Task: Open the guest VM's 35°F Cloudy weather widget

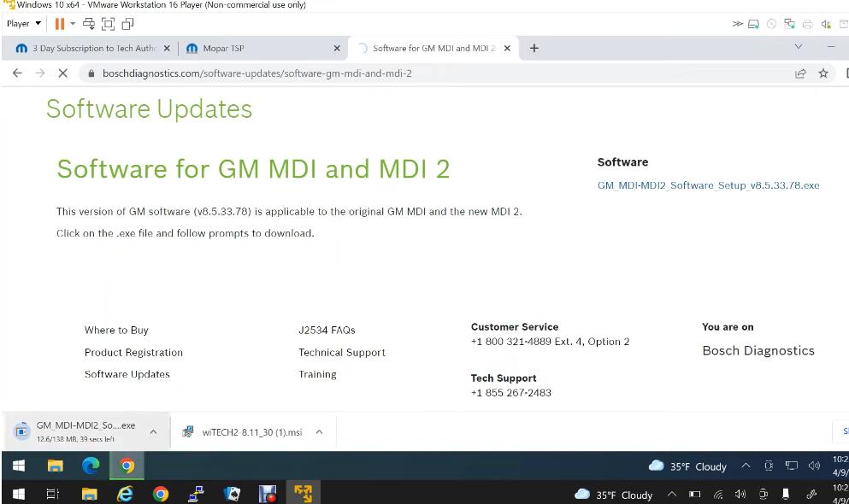Action: pyautogui.click(x=687, y=466)
